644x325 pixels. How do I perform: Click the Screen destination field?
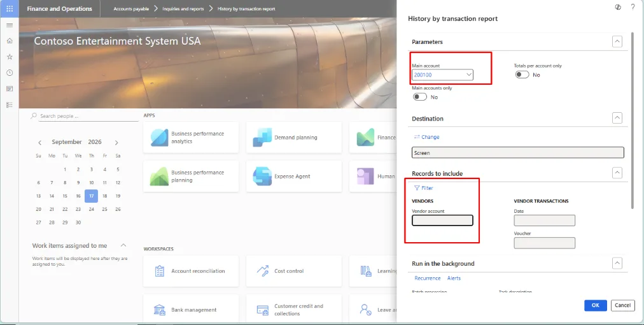(518, 153)
